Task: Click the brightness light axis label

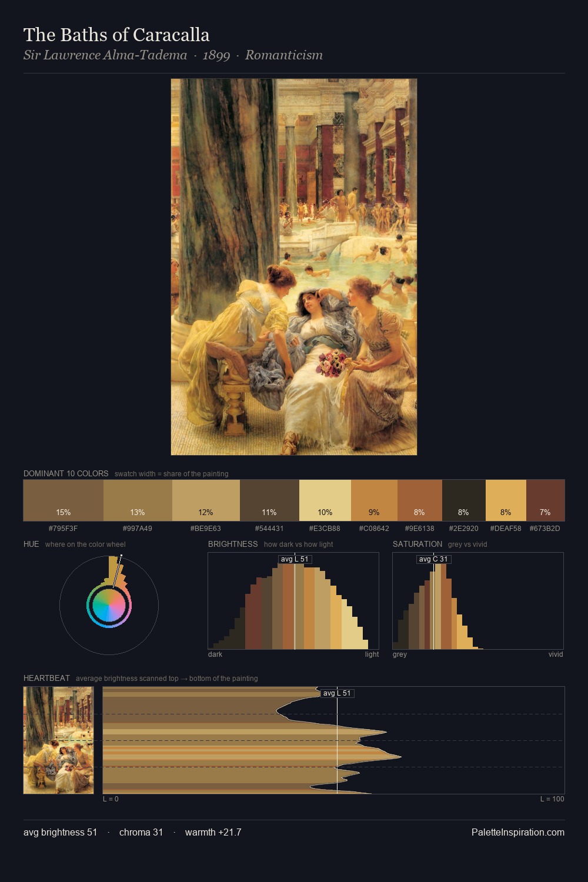Action: coord(372,654)
